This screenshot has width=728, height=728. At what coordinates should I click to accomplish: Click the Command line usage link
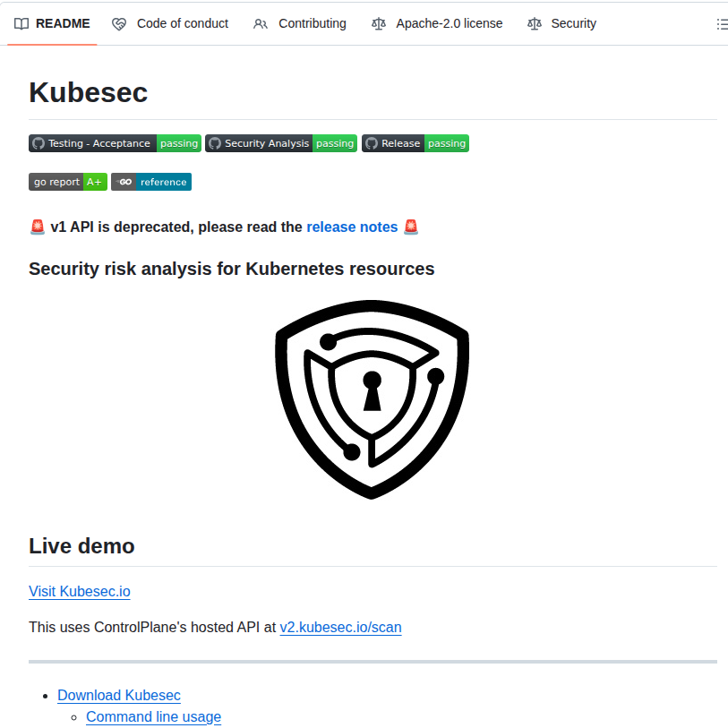point(153,716)
